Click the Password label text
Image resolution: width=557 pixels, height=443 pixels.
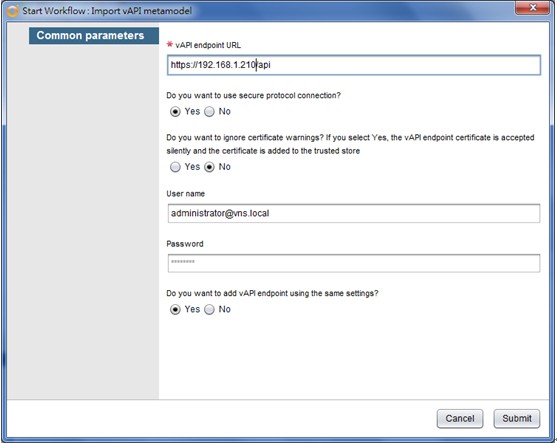point(185,244)
